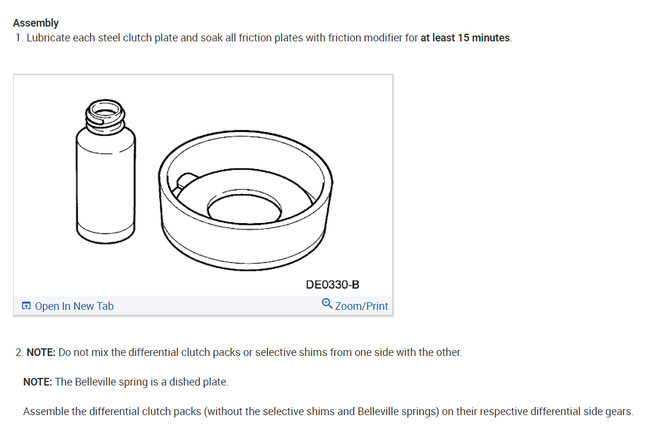Click the step number 2 marker

[17, 353]
